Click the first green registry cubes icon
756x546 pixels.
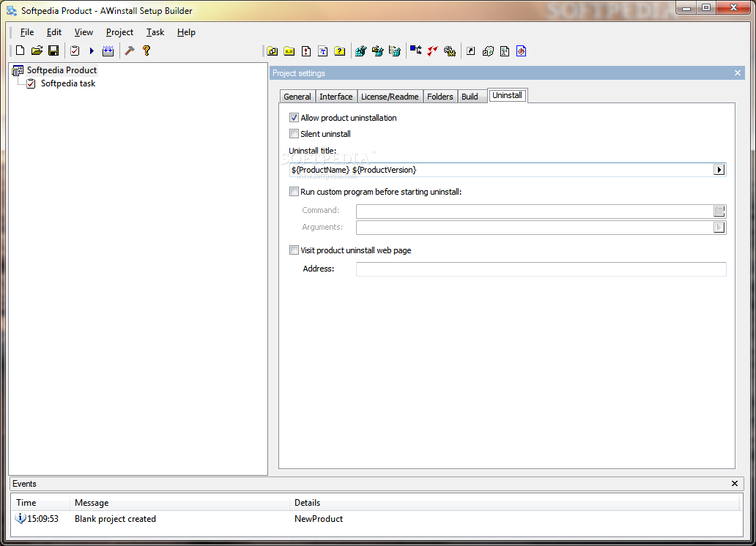click(360, 51)
